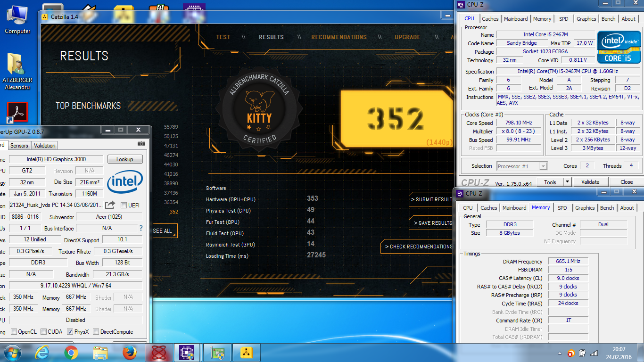Click CHECK RECOMMENDATIONS in Catzilla
The width and height of the screenshot is (644, 362).
coord(417,247)
